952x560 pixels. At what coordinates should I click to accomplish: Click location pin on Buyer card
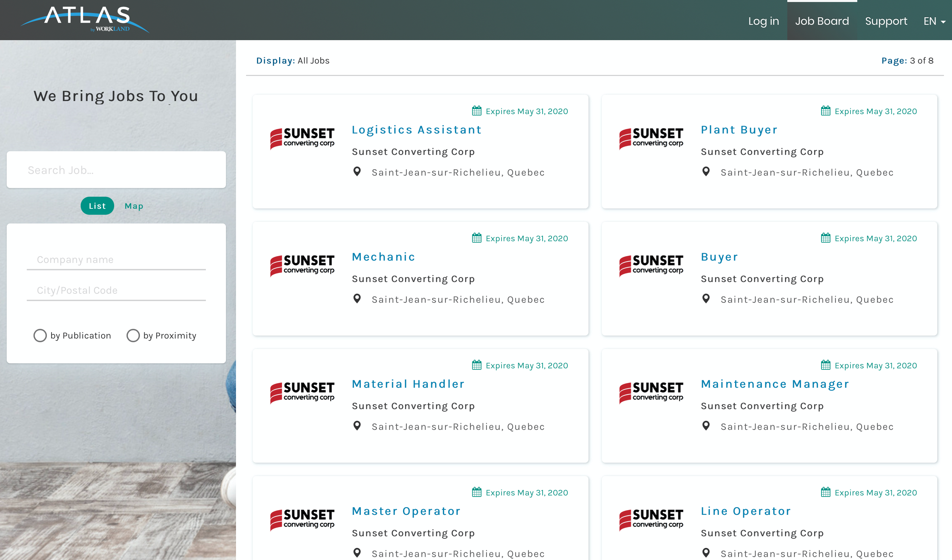pos(706,299)
